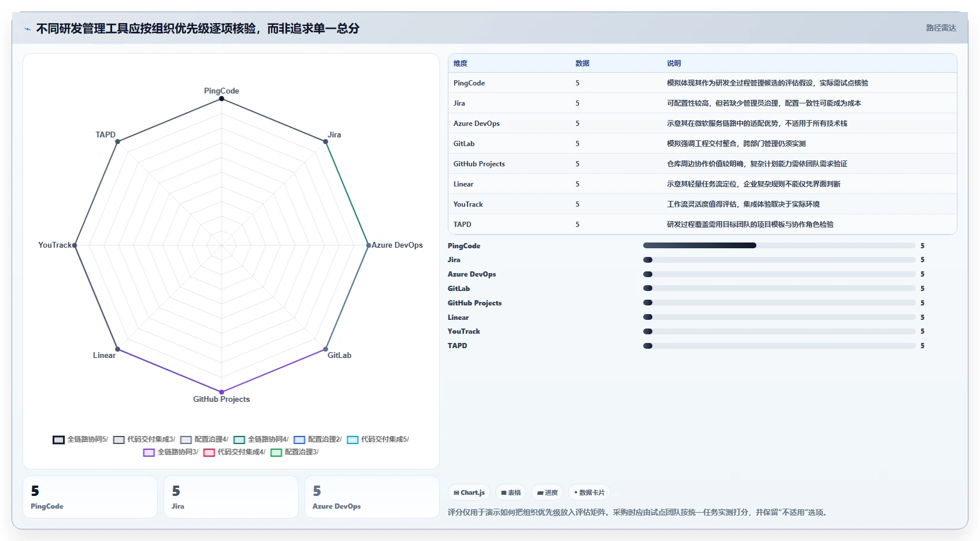Select the Azure DevOps row name in table

pos(477,124)
